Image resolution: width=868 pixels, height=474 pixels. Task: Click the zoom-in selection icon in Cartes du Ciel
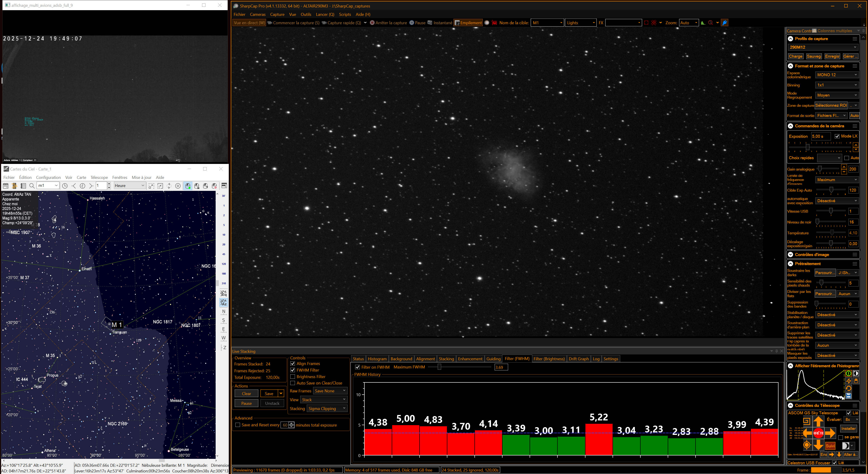(151, 186)
